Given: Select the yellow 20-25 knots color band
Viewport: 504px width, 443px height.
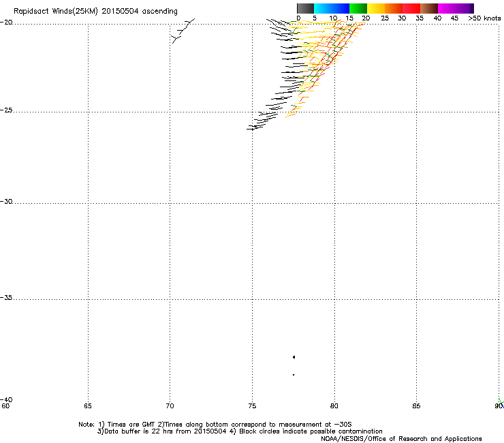Looking at the screenshot, I should pos(376,8).
